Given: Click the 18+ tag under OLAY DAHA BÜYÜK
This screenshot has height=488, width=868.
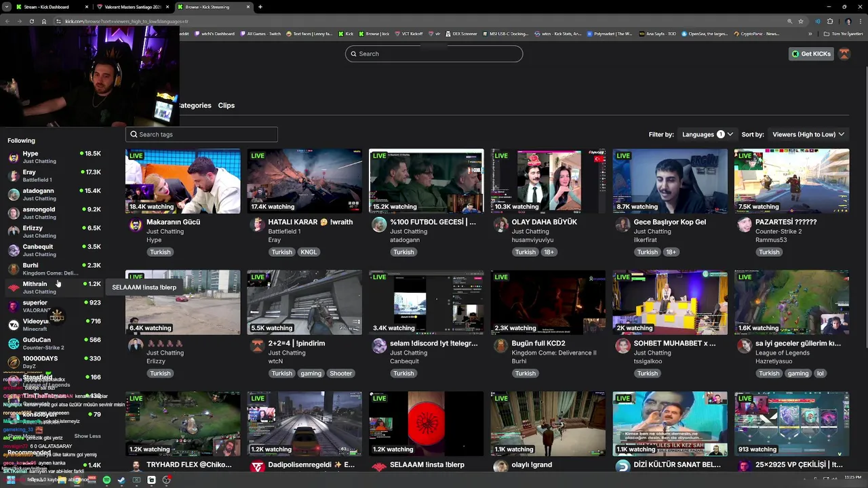Looking at the screenshot, I should 549,252.
